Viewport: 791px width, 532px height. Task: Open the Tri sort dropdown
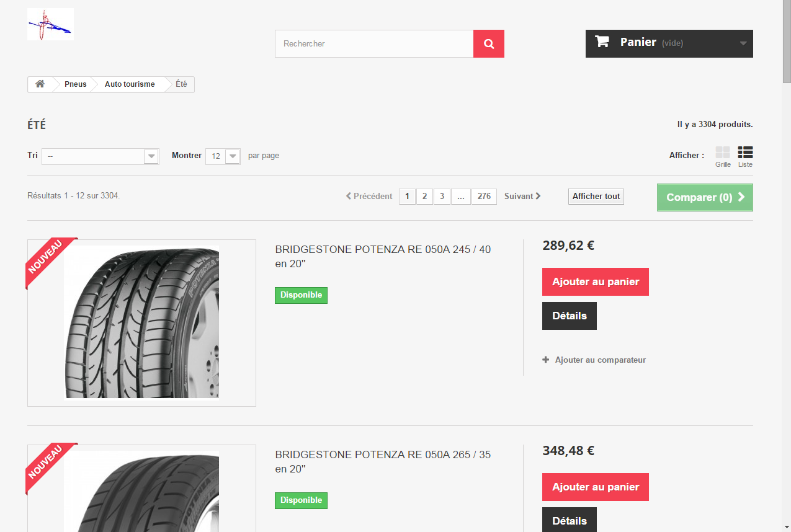click(x=101, y=156)
